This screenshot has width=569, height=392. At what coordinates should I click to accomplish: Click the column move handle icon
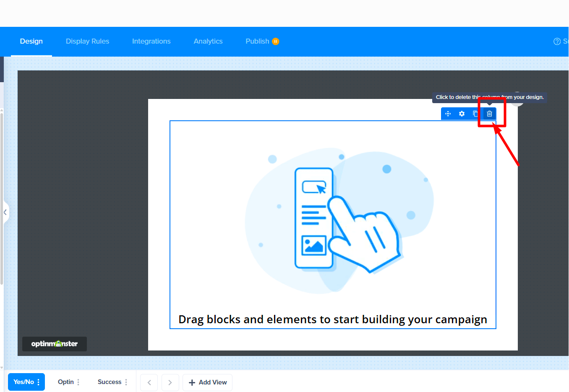click(448, 114)
